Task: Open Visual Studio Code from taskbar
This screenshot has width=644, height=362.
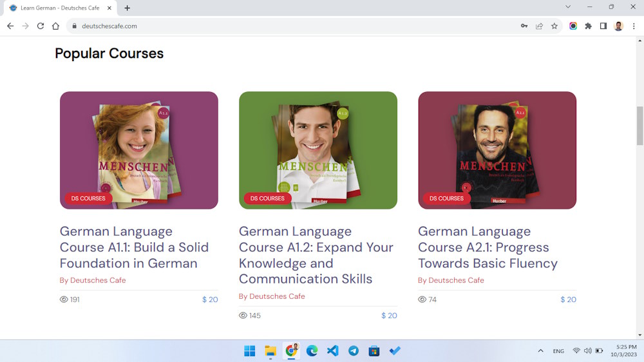Action: pyautogui.click(x=333, y=351)
